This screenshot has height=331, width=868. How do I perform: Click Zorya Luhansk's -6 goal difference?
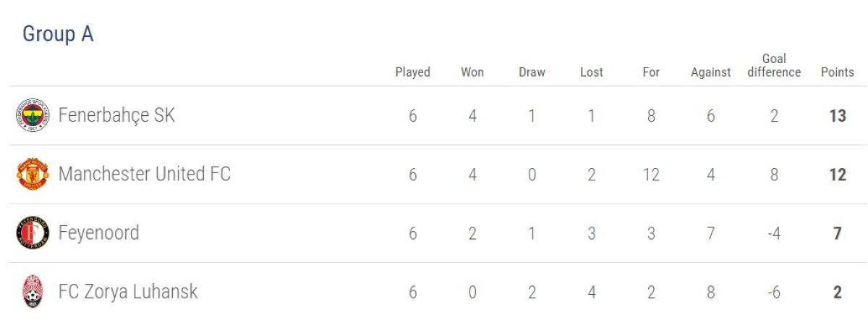point(773,292)
